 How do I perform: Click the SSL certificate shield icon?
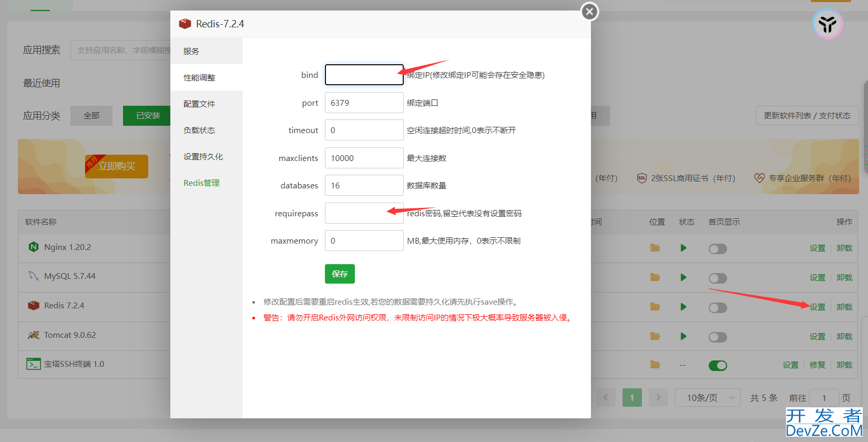tap(641, 178)
